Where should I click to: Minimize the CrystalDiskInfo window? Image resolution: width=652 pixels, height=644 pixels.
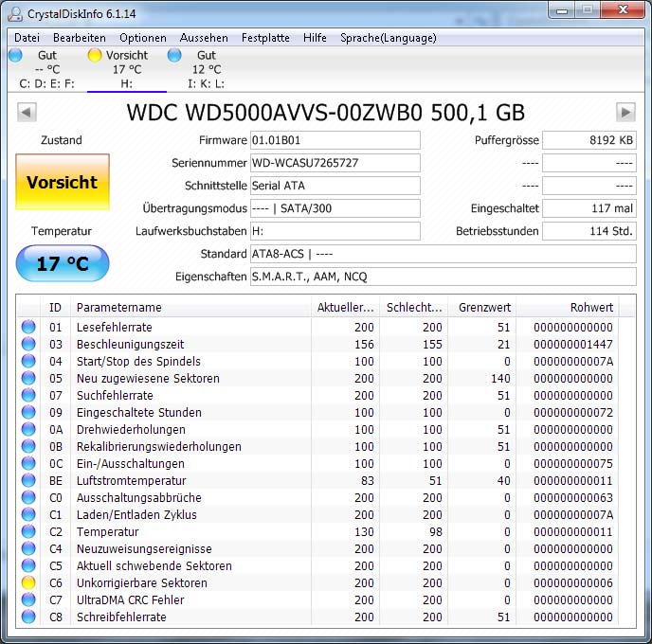tap(561, 10)
